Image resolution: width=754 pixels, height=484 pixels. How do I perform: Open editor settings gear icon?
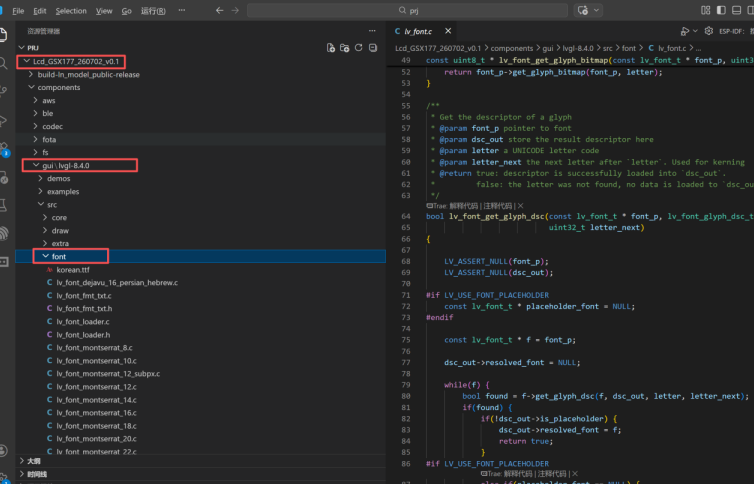point(709,31)
